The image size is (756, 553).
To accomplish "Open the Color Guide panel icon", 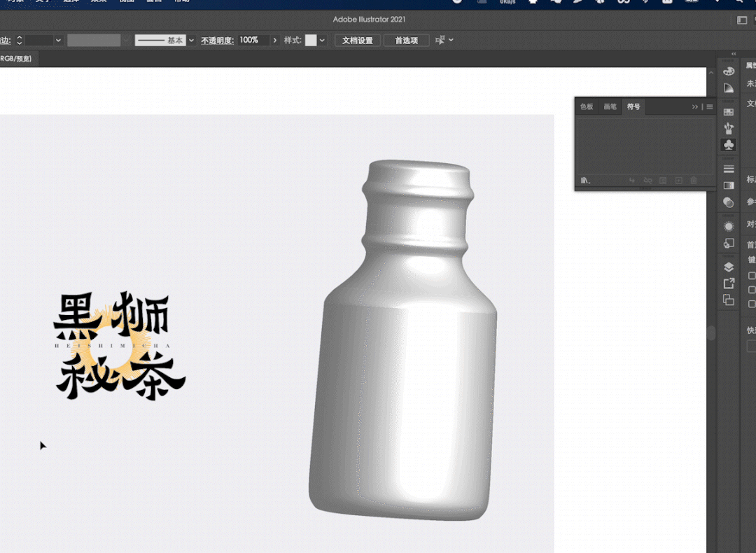I will 729,88.
